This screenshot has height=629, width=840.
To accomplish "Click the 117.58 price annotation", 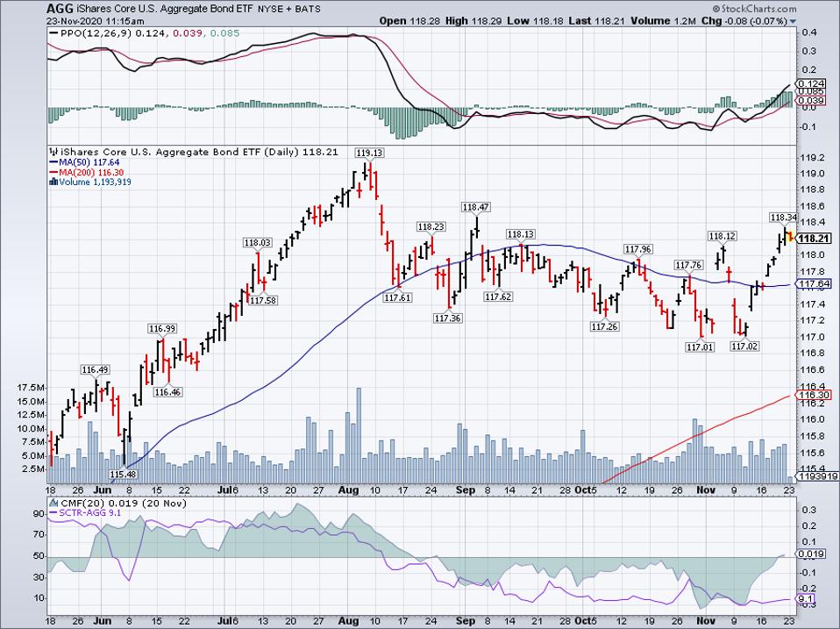I will [263, 301].
